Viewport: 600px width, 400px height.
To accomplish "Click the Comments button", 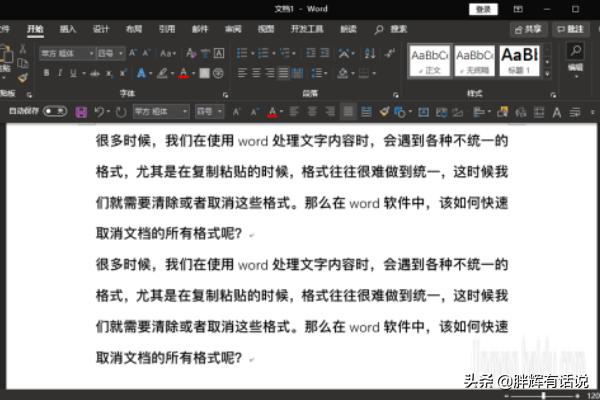I will pos(570,29).
